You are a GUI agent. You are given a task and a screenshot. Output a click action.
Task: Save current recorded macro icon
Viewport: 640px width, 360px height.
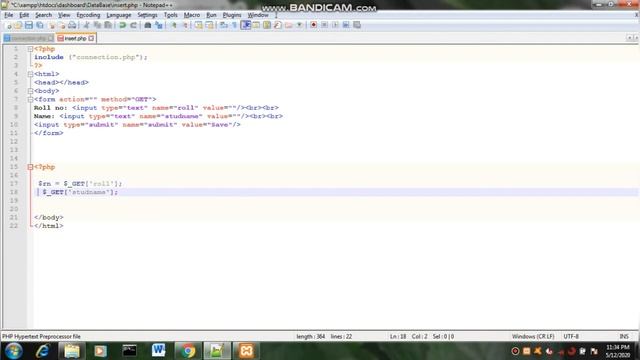pyautogui.click(x=357, y=25)
